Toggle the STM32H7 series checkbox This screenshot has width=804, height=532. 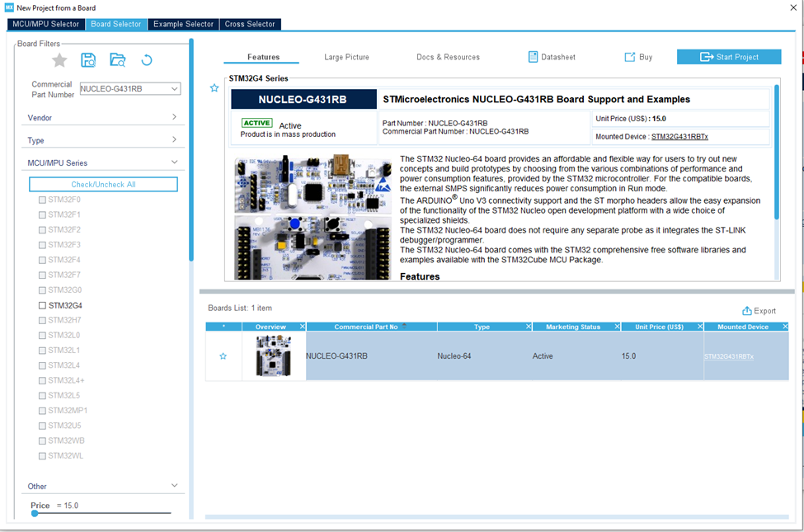click(43, 320)
